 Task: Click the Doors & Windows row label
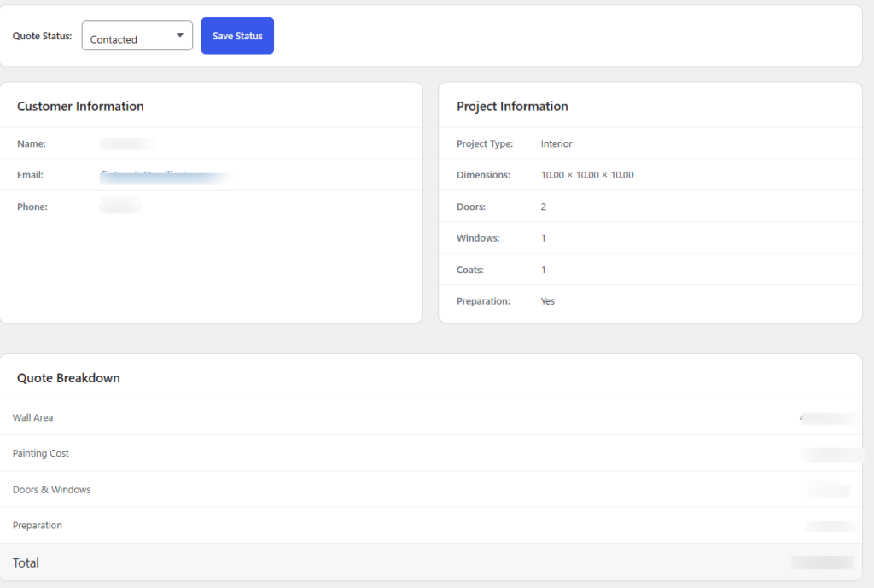(51, 489)
